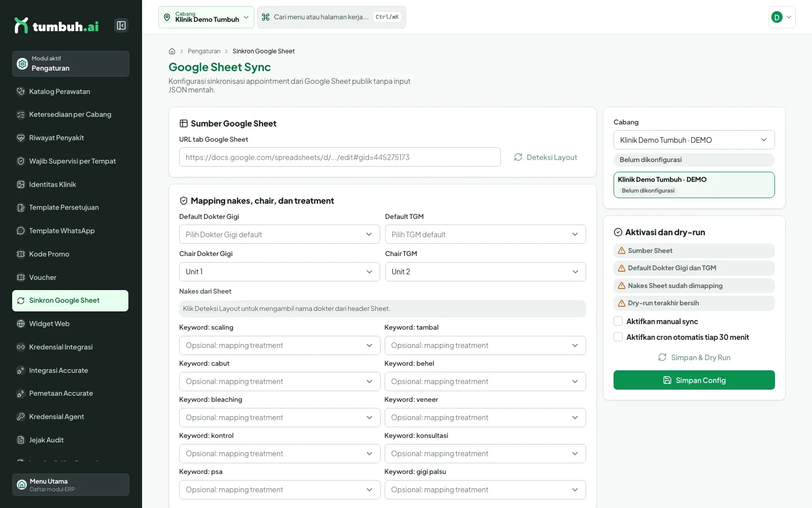The height and width of the screenshot is (508, 812).
Task: Open the Keyword: behel mapping dropdown
Action: pos(485,382)
